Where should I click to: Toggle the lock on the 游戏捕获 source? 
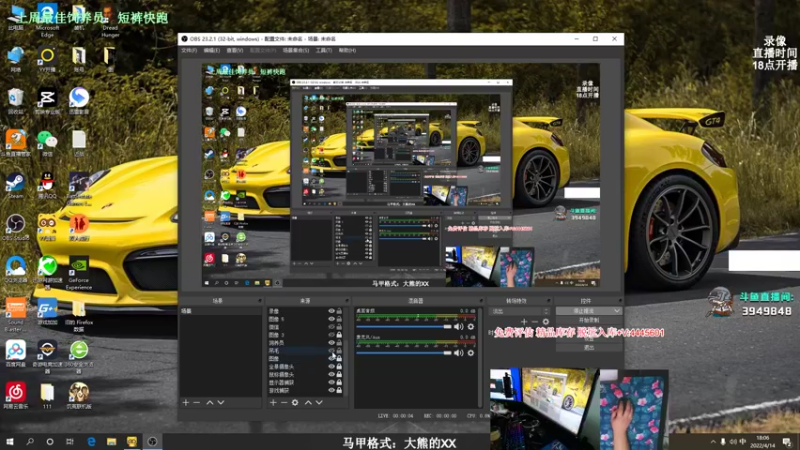(x=339, y=390)
